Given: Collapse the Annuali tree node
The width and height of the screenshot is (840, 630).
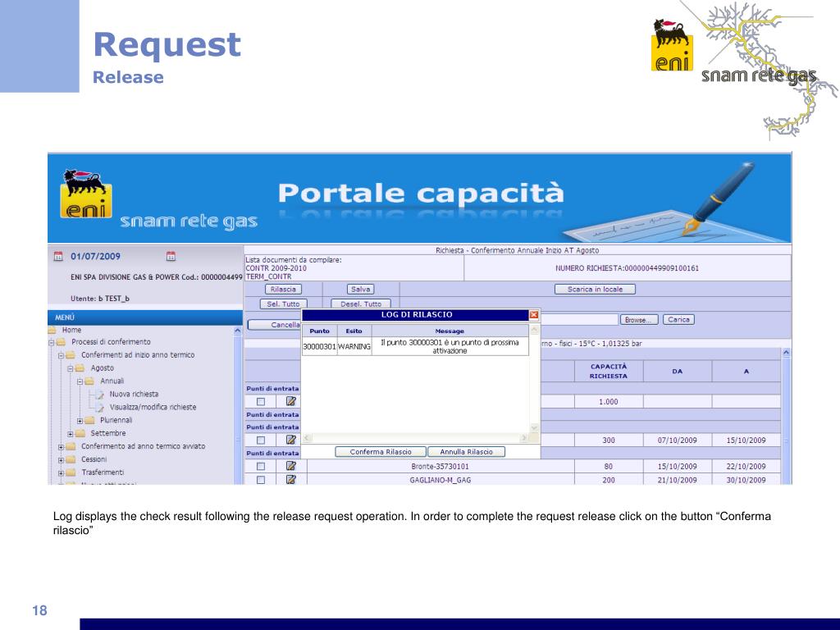Looking at the screenshot, I should coord(80,381).
